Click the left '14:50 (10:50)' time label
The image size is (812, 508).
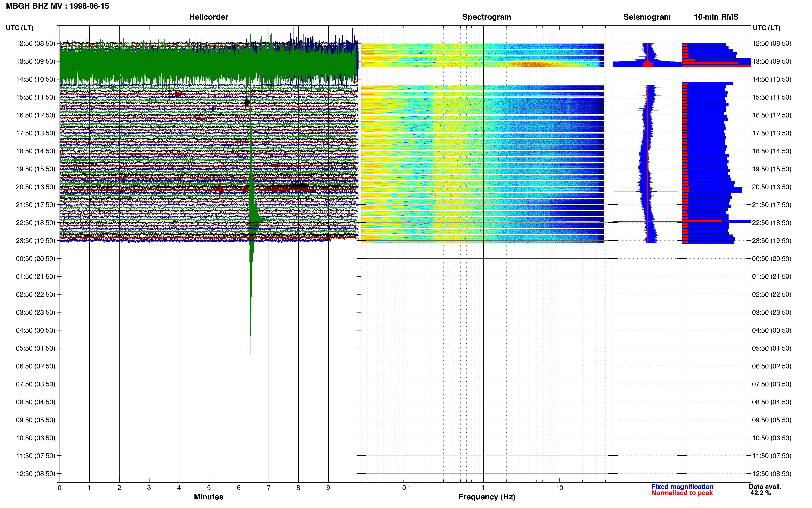(36, 79)
